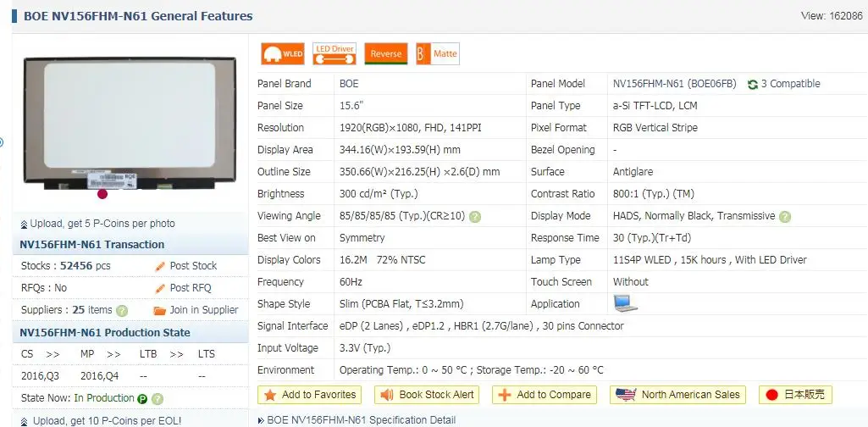This screenshot has width=868, height=427.
Task: Click the upload arrow icon for photo upload
Action: click(x=24, y=225)
